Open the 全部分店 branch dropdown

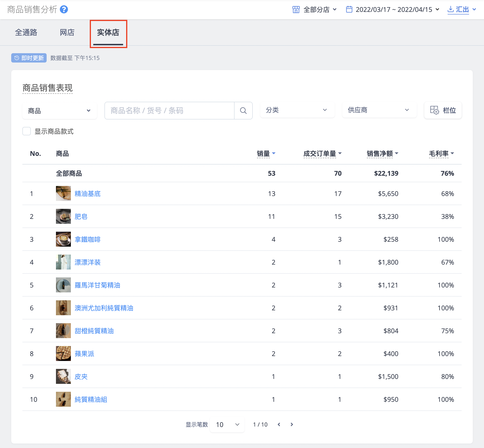click(x=315, y=10)
